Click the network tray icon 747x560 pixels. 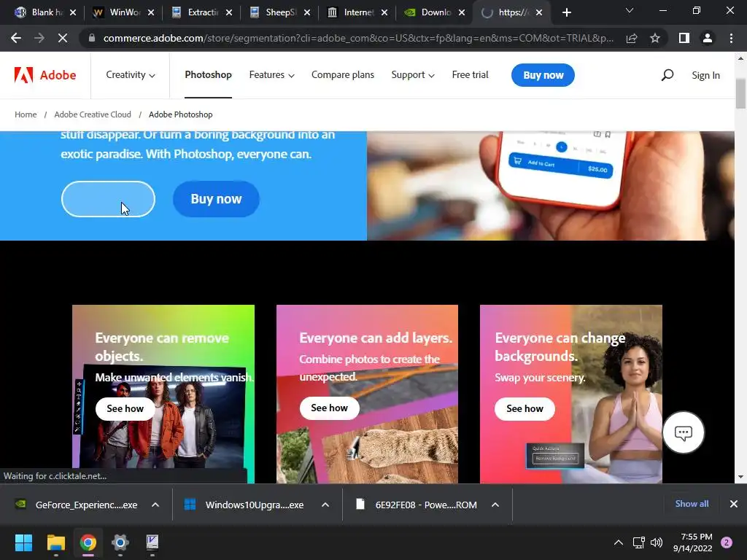(638, 542)
